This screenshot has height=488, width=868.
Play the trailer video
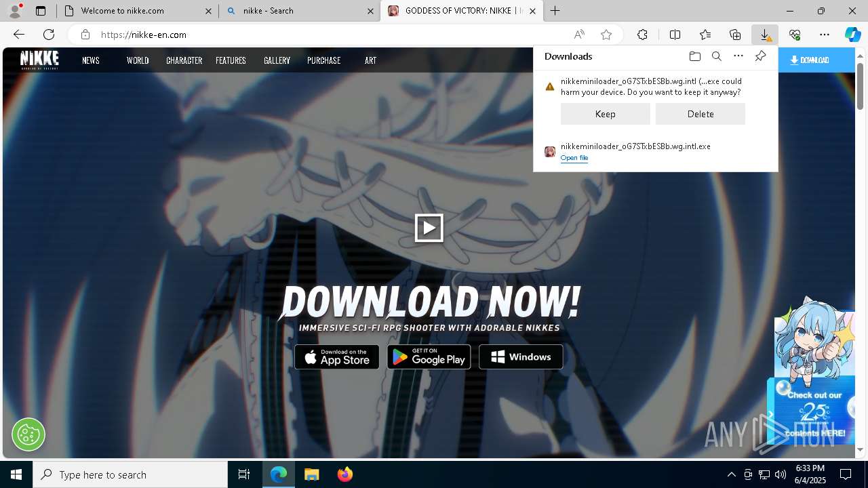(429, 228)
